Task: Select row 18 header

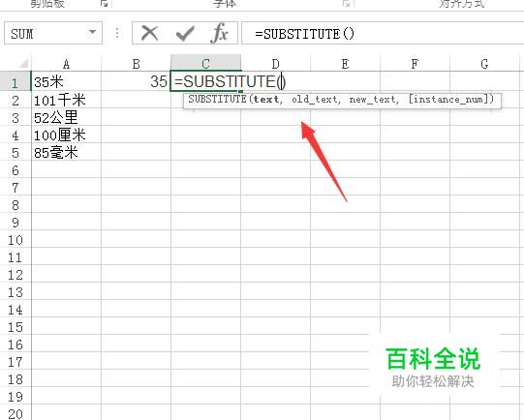Action: click(x=15, y=378)
